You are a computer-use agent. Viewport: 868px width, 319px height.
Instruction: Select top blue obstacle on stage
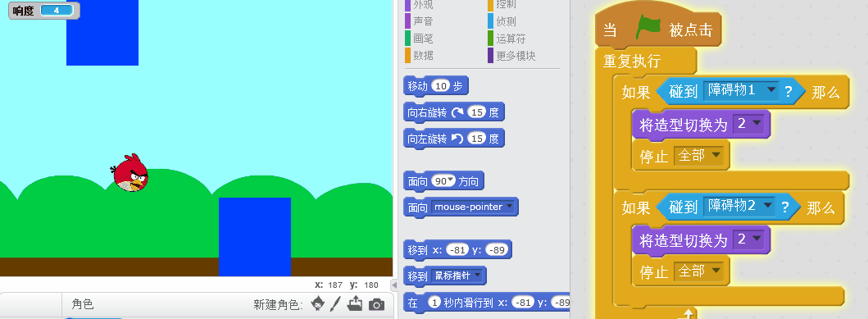[x=102, y=33]
